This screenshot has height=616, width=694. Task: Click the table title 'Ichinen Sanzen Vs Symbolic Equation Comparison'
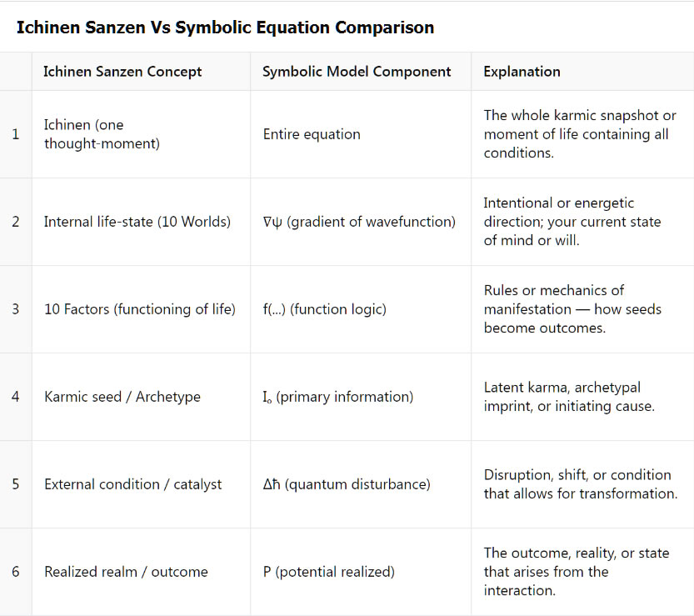[225, 28]
